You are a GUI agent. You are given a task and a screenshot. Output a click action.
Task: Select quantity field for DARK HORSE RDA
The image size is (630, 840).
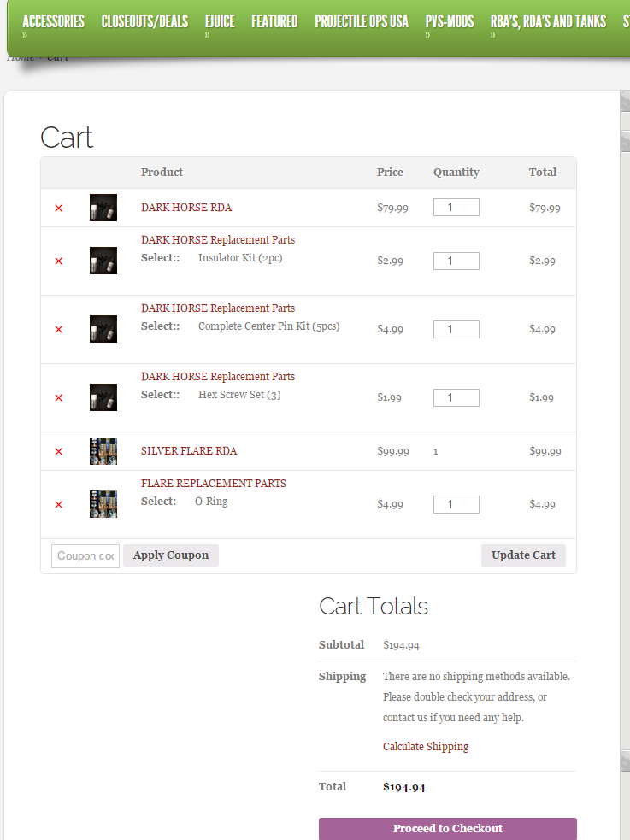click(x=456, y=208)
